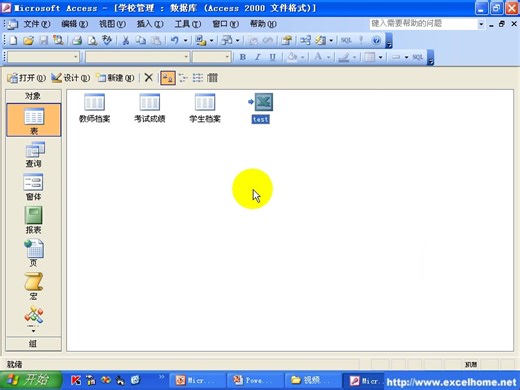Open the 宏 objects category
The width and height of the screenshot is (520, 390).
(x=34, y=286)
